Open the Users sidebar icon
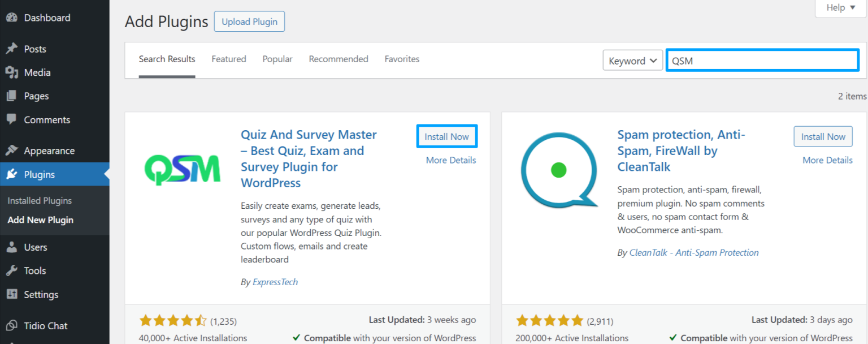868x344 pixels. 13,247
